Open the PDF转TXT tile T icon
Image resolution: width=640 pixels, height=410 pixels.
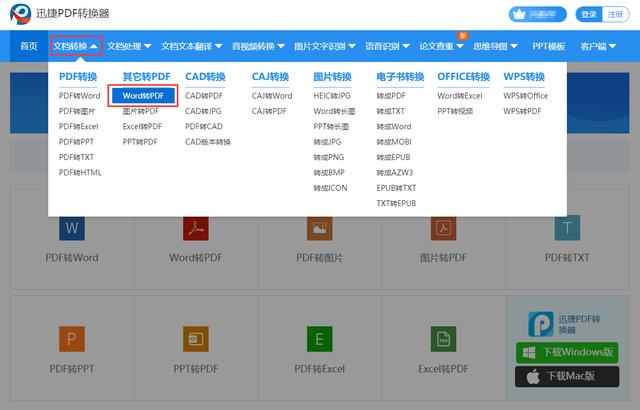click(x=567, y=227)
